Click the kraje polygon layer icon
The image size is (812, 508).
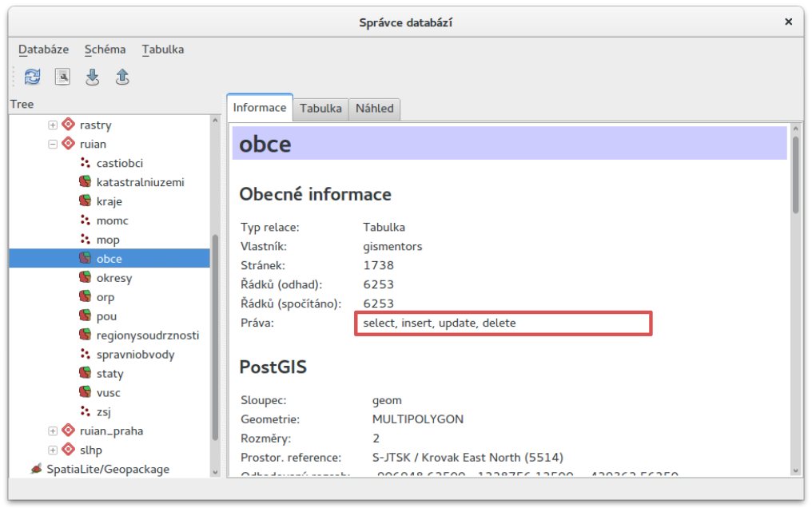(85, 200)
